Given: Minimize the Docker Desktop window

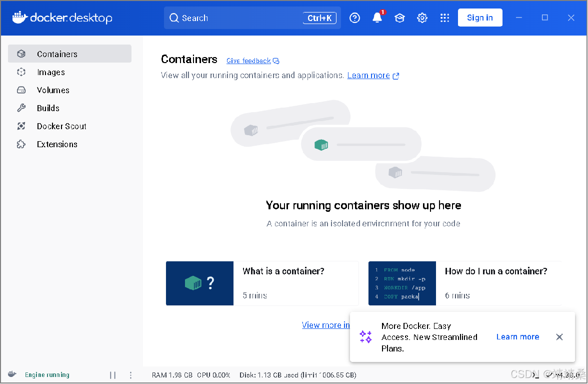Looking at the screenshot, I should pyautogui.click(x=518, y=18).
